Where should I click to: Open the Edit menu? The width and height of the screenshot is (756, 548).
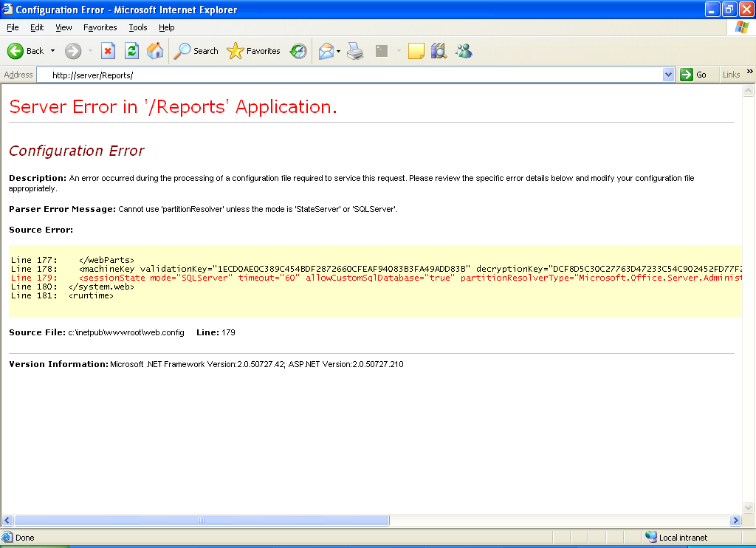(x=37, y=27)
